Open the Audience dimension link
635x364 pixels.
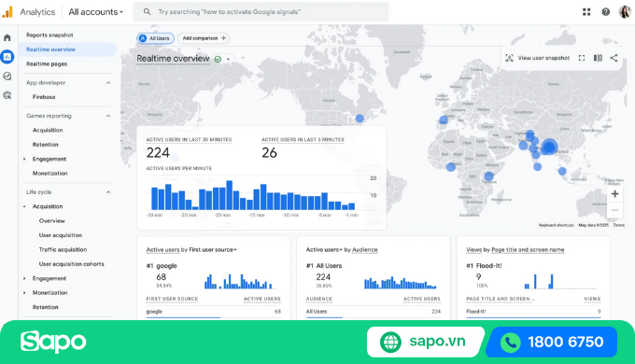tap(364, 250)
